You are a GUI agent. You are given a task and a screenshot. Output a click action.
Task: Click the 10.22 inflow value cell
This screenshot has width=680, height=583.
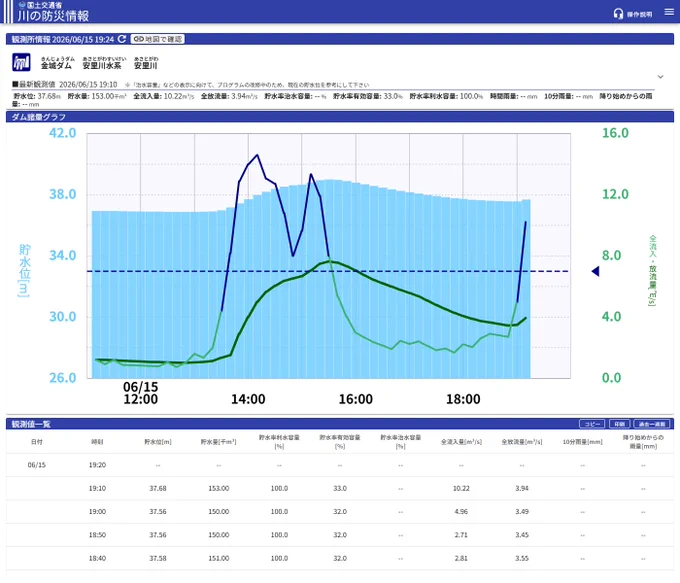coord(461,488)
